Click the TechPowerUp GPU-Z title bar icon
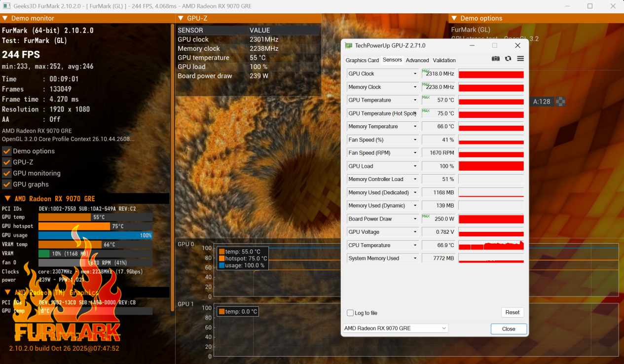The image size is (624, 364). (x=349, y=45)
